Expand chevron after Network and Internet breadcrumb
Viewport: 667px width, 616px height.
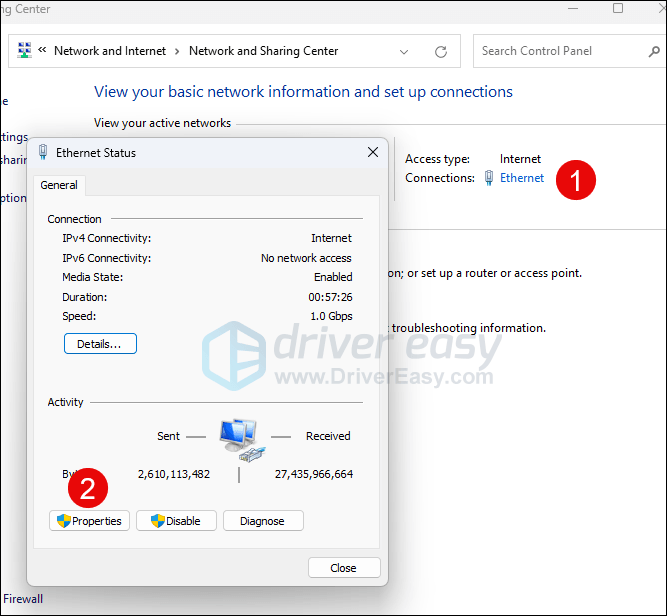pyautogui.click(x=177, y=51)
